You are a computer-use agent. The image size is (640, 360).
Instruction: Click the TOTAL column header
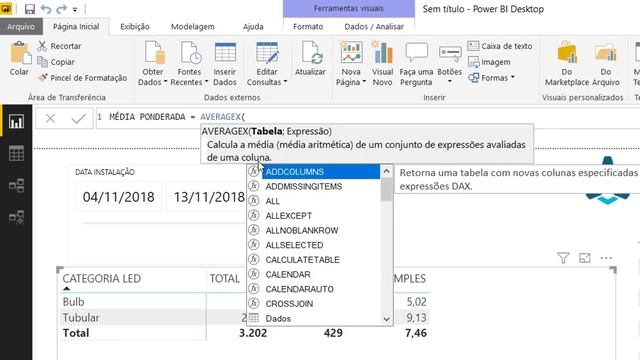tap(224, 279)
